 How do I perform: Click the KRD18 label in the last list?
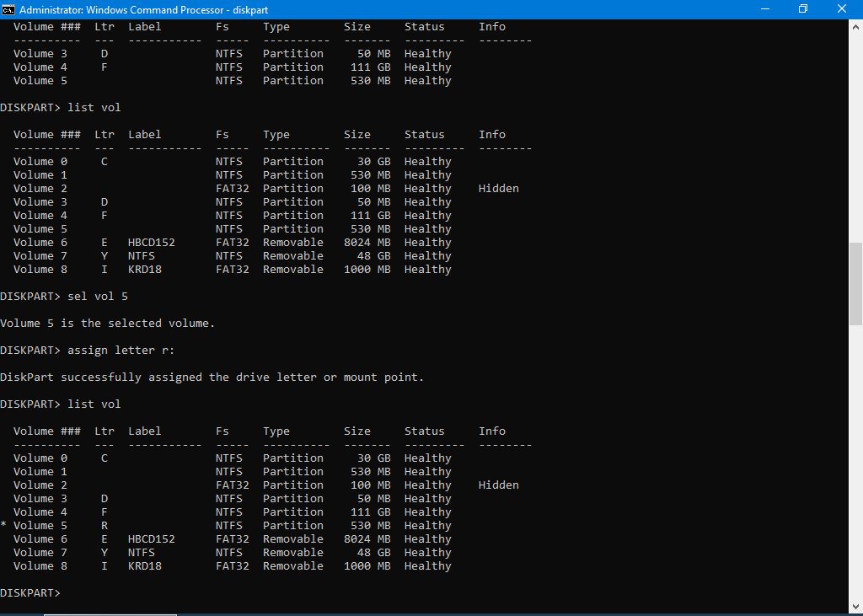pos(145,566)
